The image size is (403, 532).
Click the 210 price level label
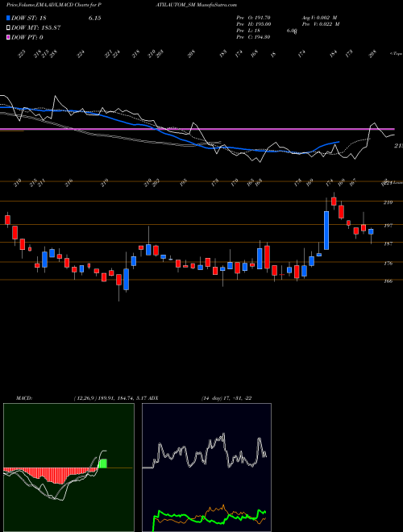point(388,202)
